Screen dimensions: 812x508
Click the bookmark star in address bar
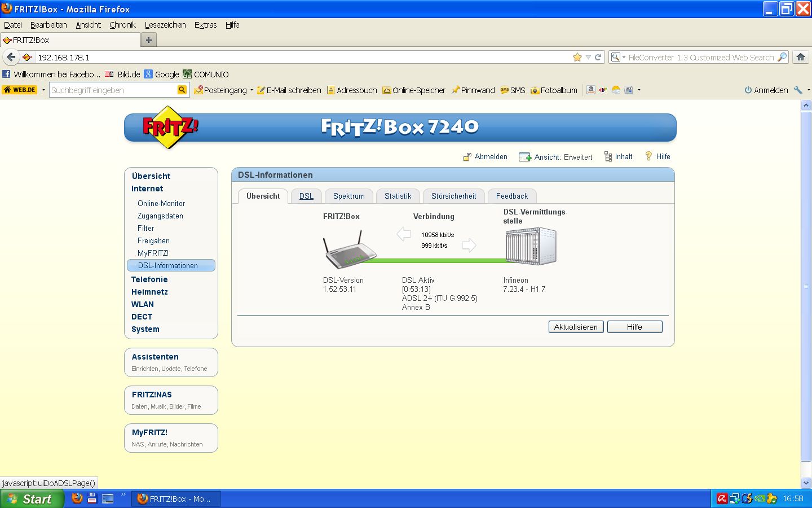577,57
